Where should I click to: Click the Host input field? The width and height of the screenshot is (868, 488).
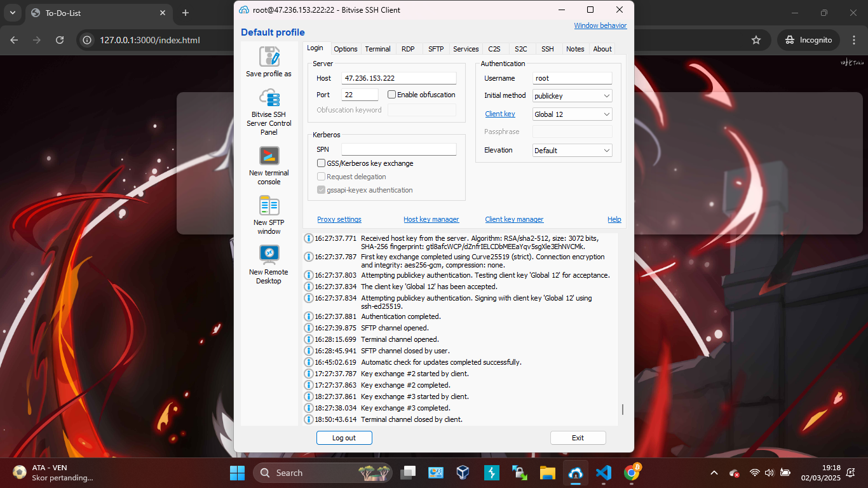coord(399,78)
